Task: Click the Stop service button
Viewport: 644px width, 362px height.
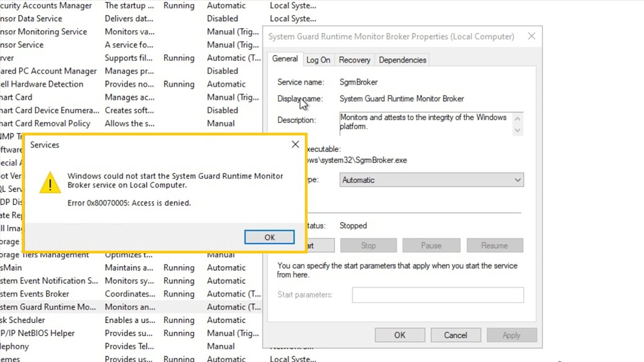Action: tap(368, 245)
